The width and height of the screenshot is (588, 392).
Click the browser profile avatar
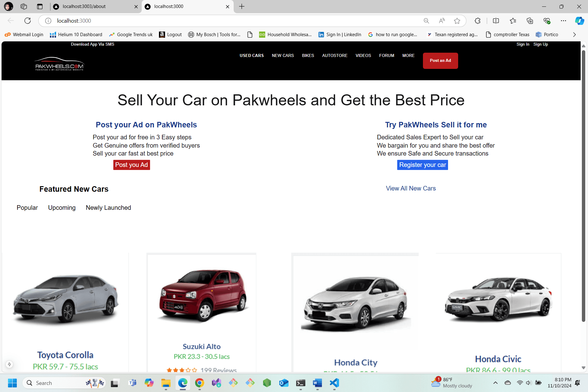click(x=9, y=6)
